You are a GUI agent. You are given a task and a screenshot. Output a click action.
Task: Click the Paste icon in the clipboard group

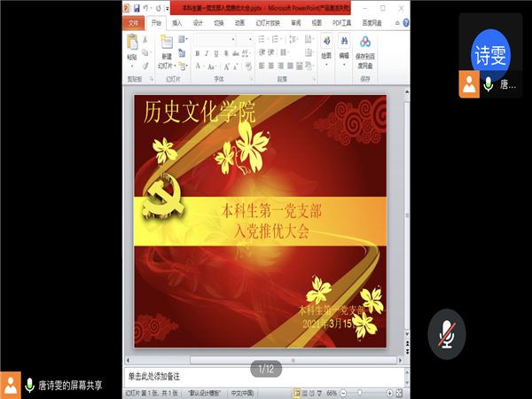coord(132,44)
